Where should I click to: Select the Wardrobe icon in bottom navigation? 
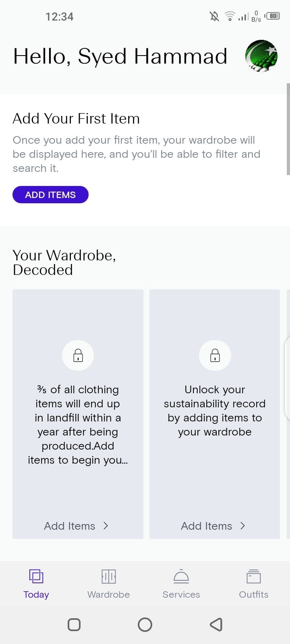[108, 576]
